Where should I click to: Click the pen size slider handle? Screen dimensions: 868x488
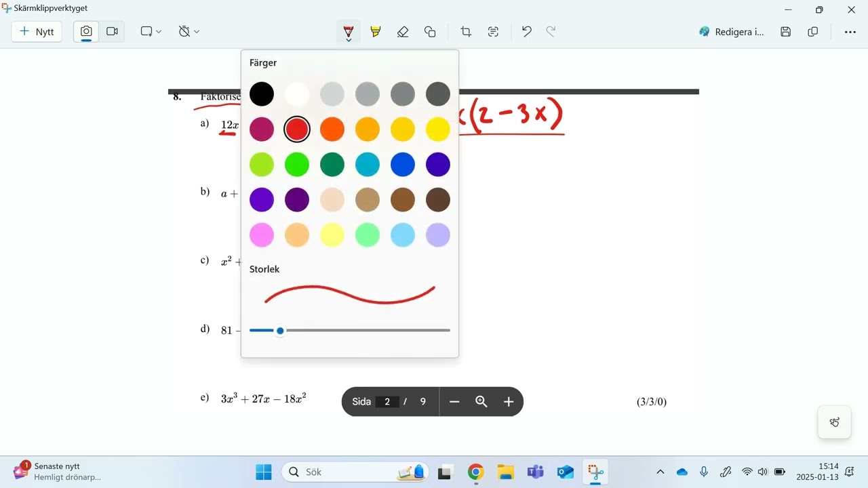point(280,331)
